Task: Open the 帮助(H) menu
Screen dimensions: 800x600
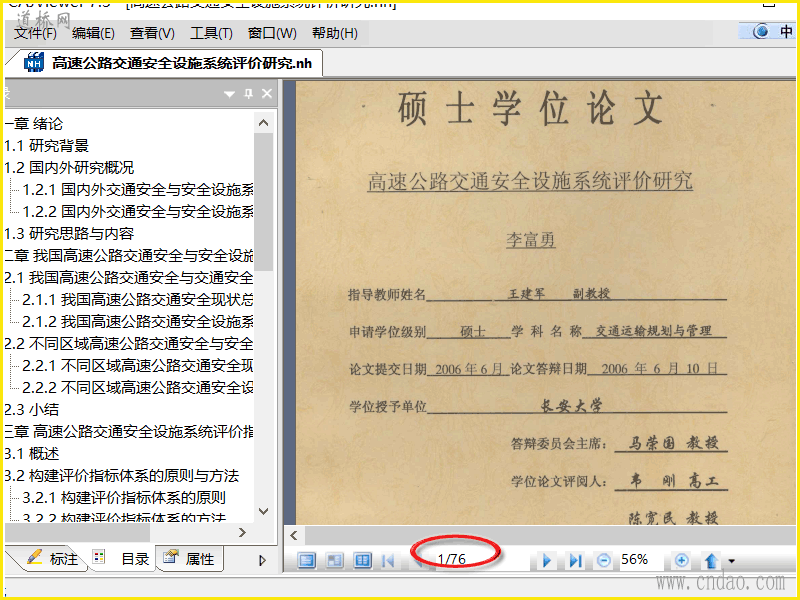Action: pos(335,33)
